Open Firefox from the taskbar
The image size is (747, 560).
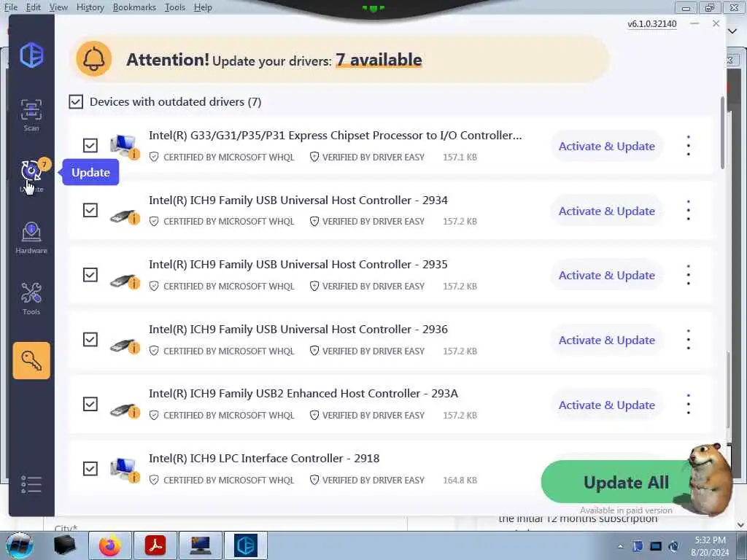(x=110, y=545)
